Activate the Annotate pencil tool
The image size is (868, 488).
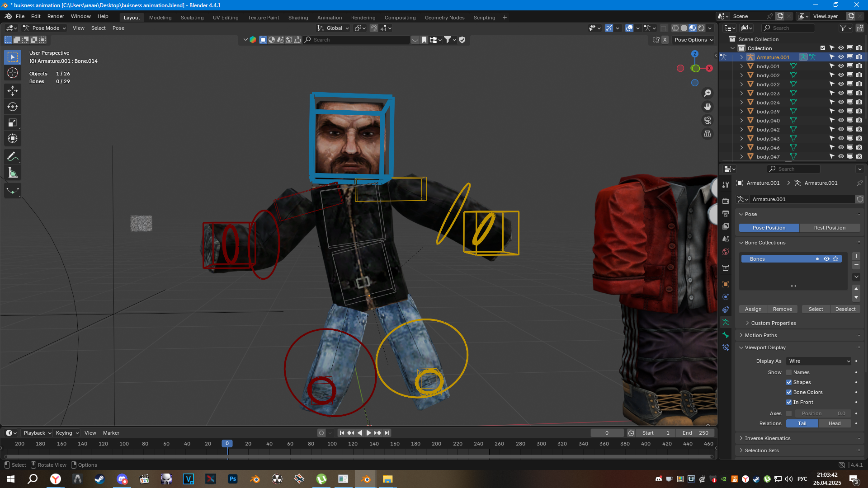13,157
